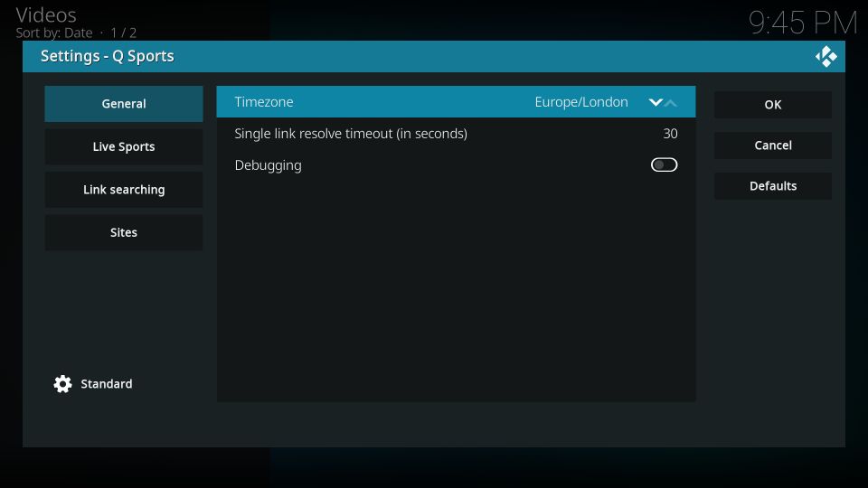Click the Settings - Q Sports title

pyautogui.click(x=108, y=56)
